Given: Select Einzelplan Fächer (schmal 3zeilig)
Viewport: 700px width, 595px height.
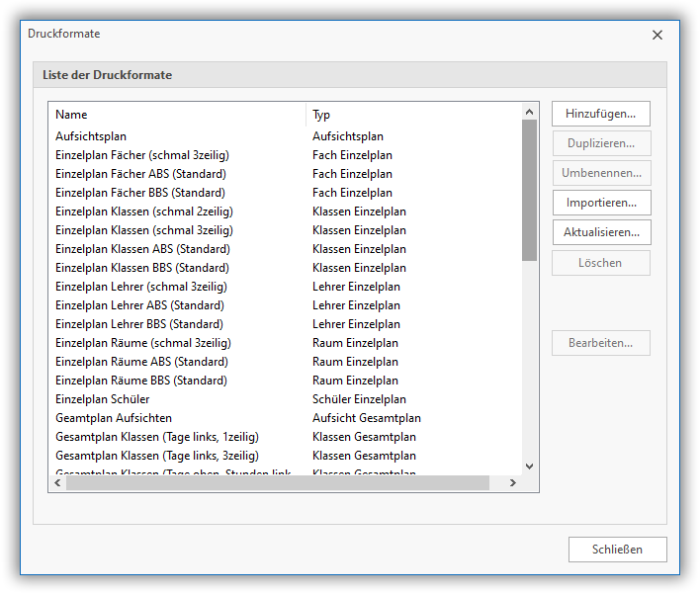Looking at the screenshot, I should pyautogui.click(x=142, y=155).
